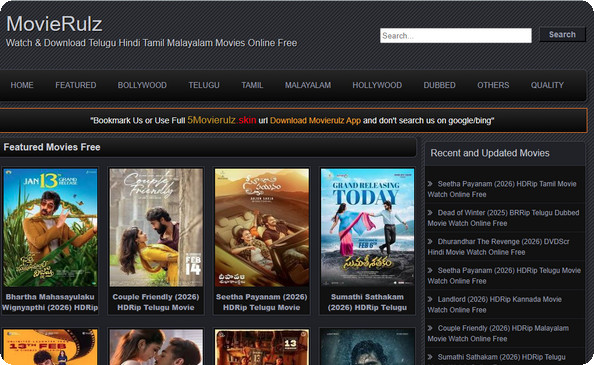
Task: Go to HOME menu item
Action: [x=22, y=85]
